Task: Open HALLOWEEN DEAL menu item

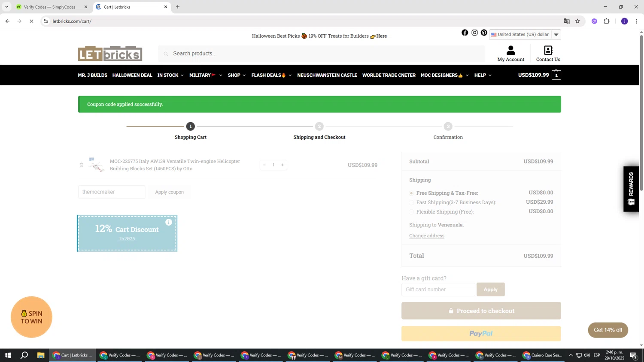Action: [x=132, y=75]
